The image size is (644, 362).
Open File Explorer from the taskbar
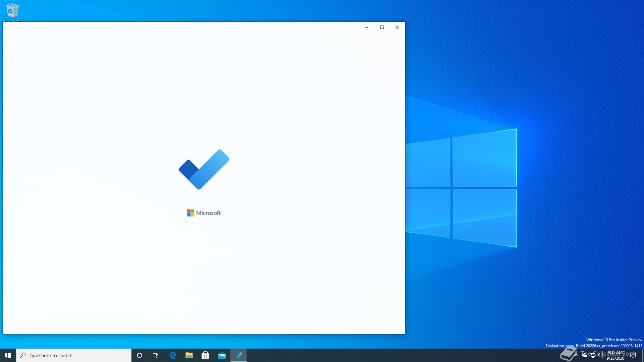click(x=189, y=355)
